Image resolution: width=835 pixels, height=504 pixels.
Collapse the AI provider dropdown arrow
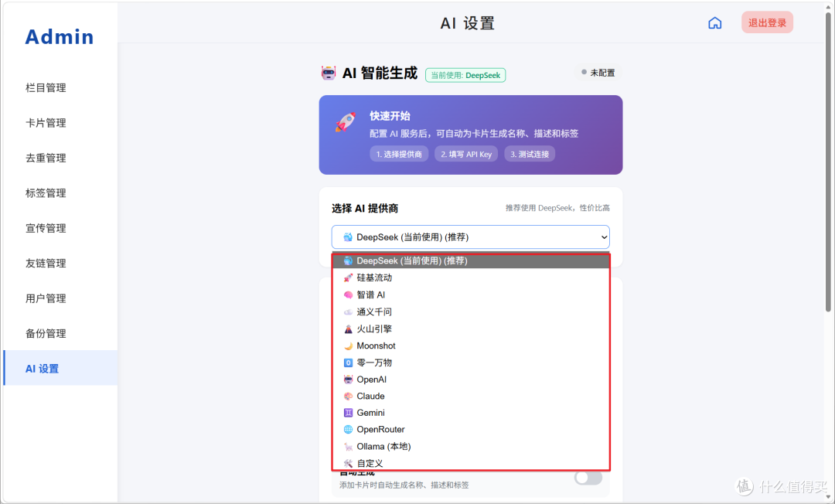(604, 237)
